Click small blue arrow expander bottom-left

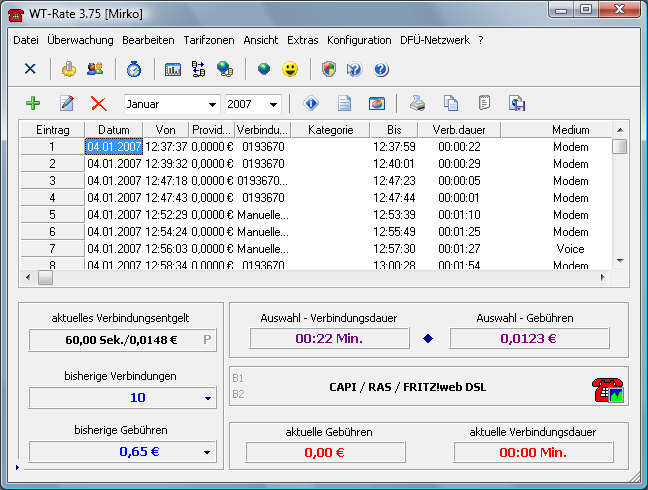17,467
